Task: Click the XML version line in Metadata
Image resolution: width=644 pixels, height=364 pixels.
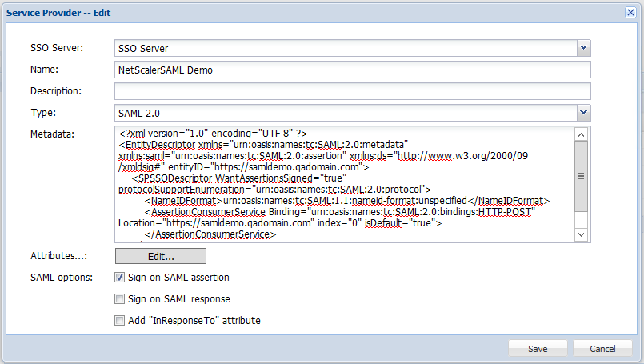Action: coord(213,133)
